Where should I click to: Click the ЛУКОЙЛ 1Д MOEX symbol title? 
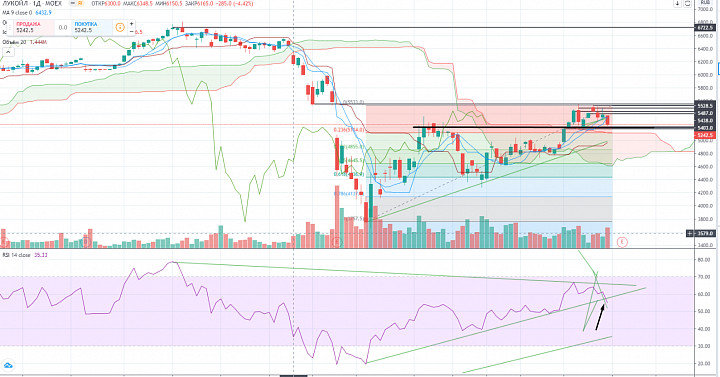(32, 3)
